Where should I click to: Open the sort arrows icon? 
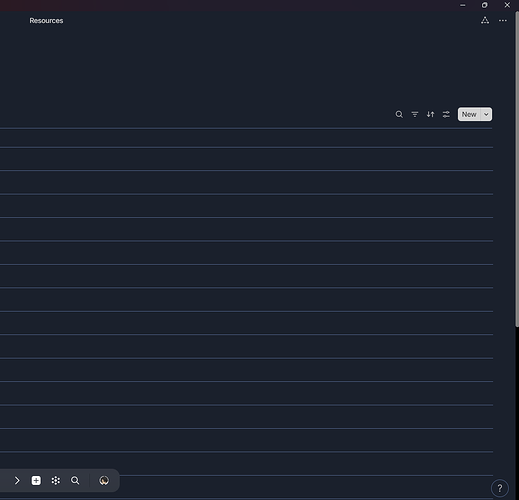[430, 114]
